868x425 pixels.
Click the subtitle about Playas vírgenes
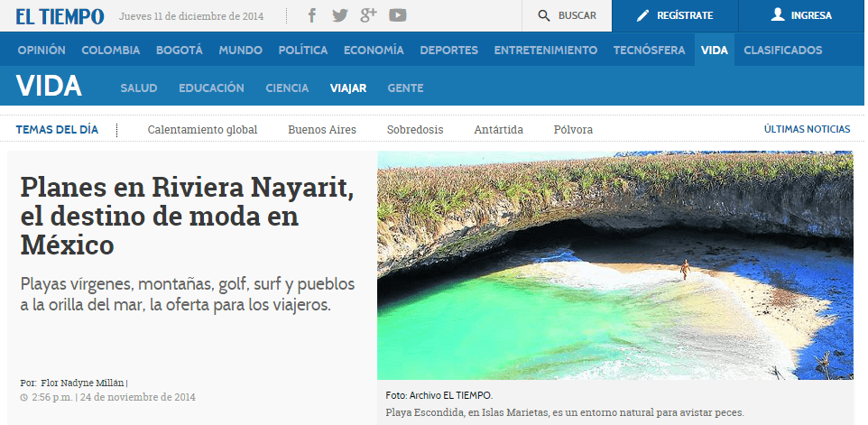coord(188,294)
